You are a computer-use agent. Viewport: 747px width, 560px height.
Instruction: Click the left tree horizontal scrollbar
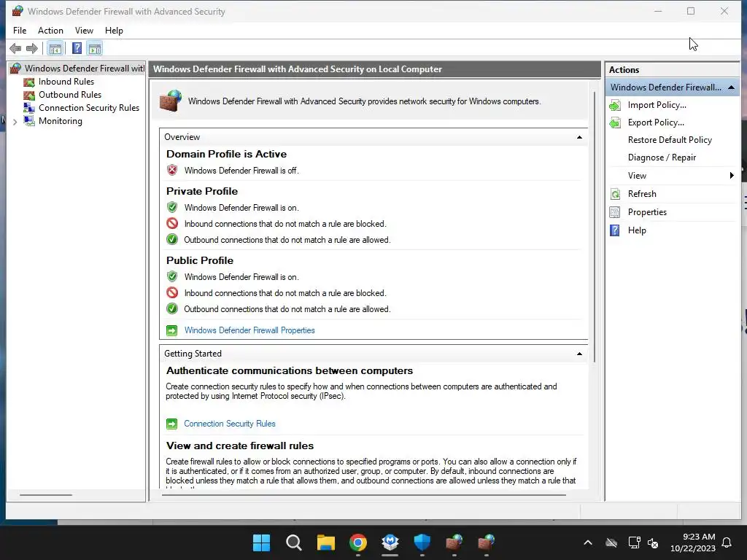coord(46,495)
